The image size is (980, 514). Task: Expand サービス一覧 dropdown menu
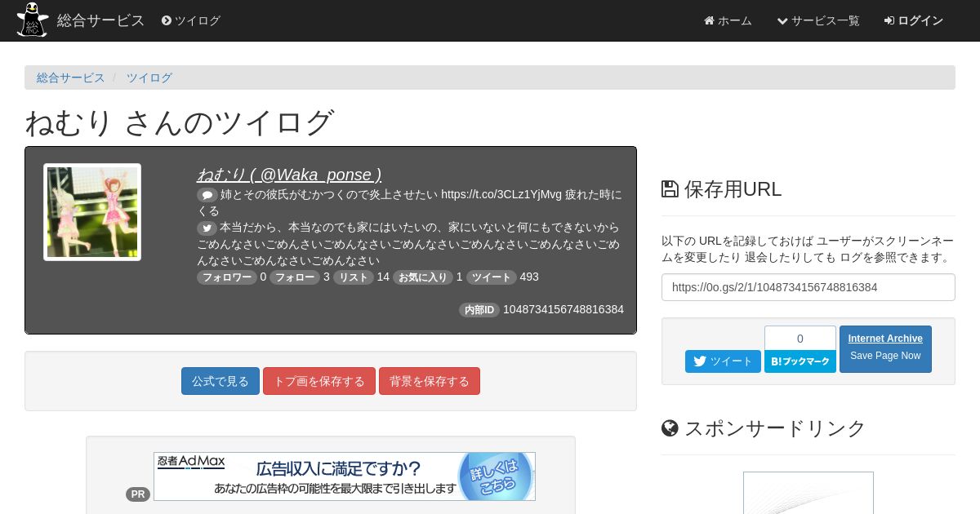tap(818, 20)
